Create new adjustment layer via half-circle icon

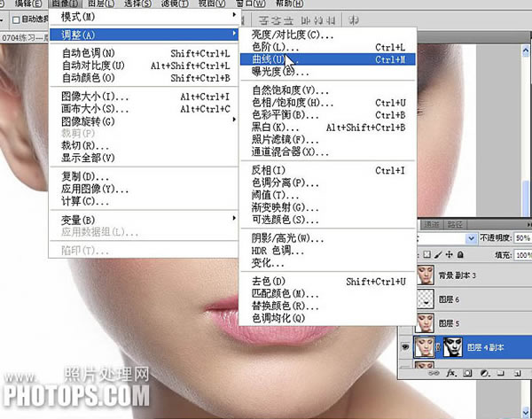pyautogui.click(x=485, y=373)
